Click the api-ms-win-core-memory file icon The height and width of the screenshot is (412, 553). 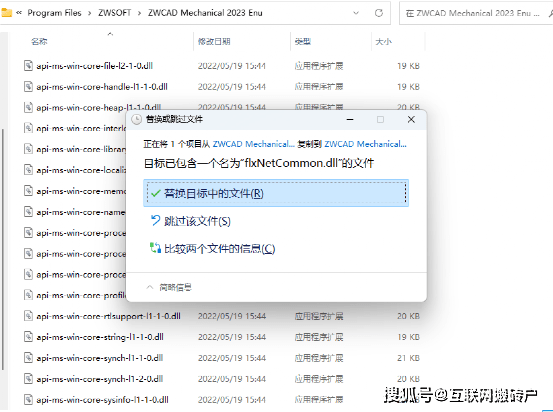point(28,191)
